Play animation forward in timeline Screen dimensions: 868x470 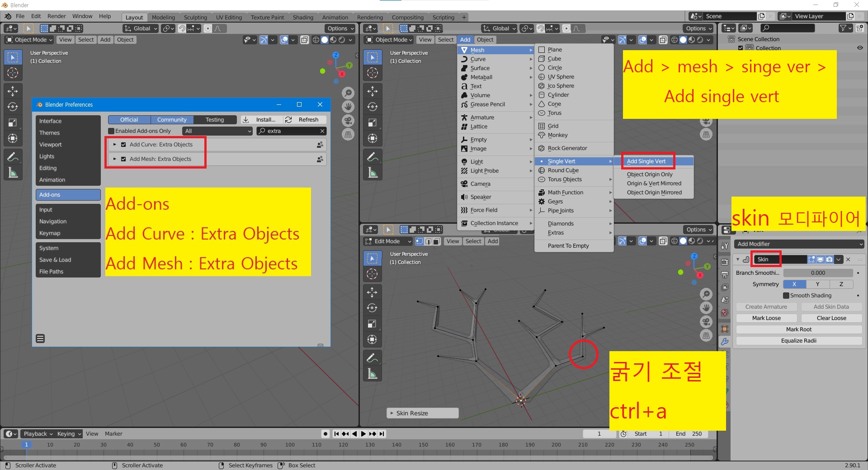pos(363,434)
